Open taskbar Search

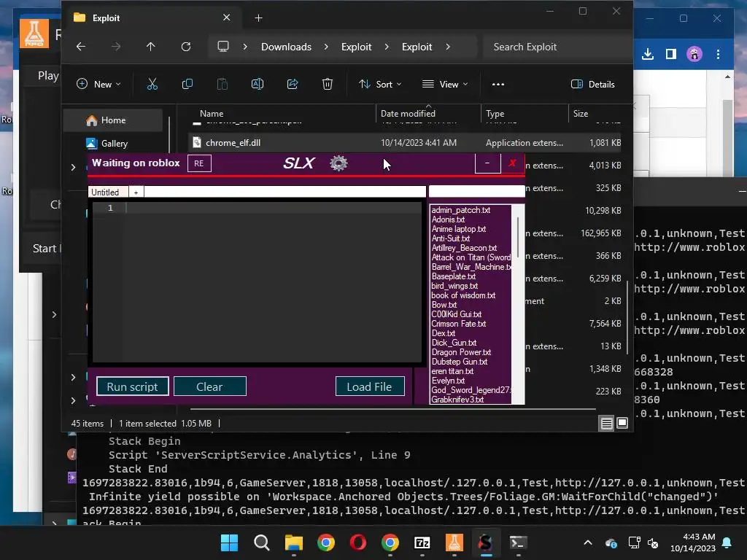pos(262,542)
